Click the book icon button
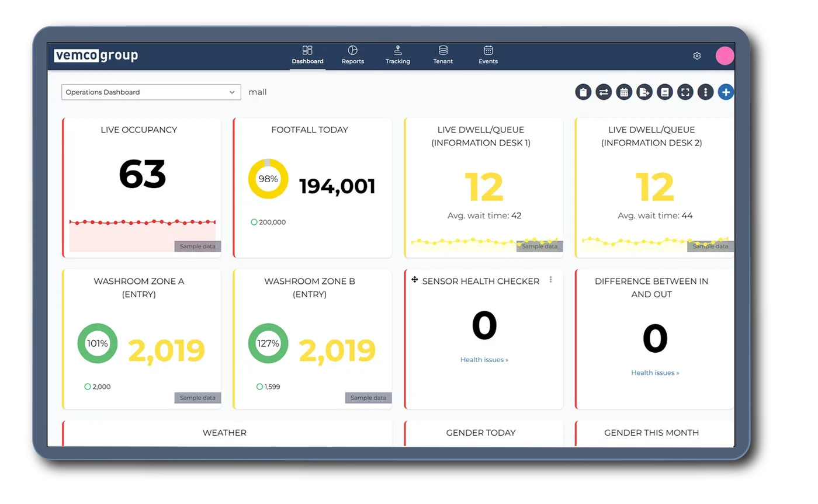Image resolution: width=818 pixels, height=504 pixels. 665,92
